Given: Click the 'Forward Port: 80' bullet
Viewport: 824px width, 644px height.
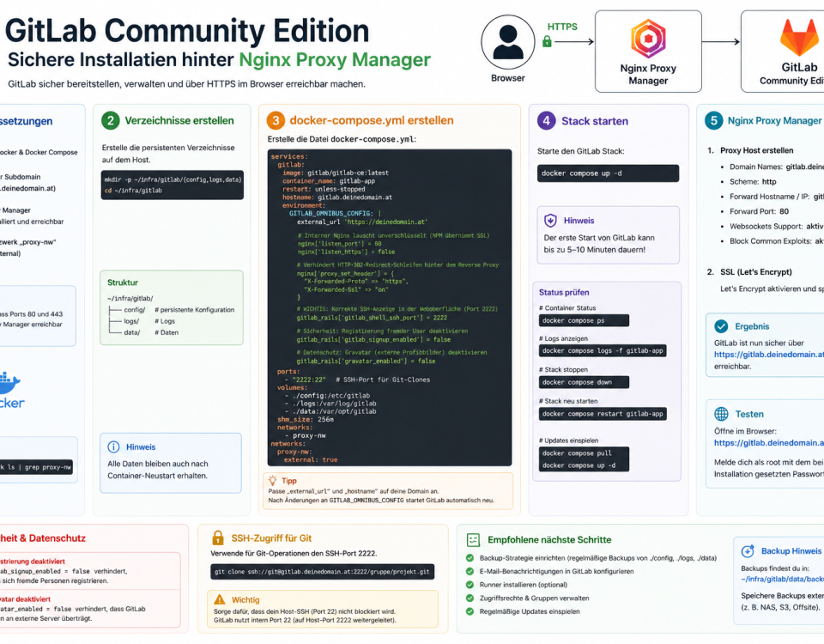Looking at the screenshot, I should [759, 211].
